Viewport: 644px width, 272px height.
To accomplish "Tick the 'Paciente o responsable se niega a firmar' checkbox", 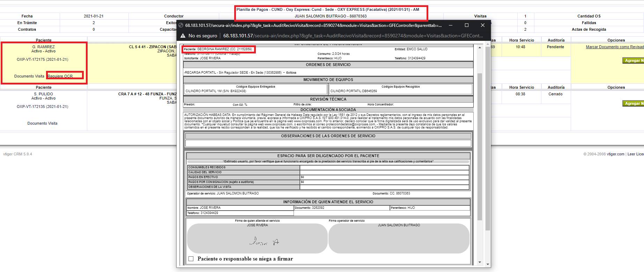I will tap(191, 259).
